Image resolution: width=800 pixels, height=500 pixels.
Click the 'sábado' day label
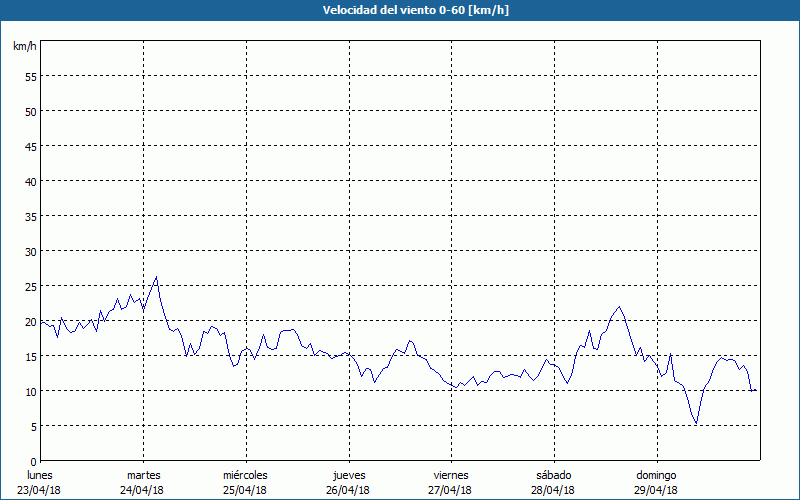tap(553, 475)
